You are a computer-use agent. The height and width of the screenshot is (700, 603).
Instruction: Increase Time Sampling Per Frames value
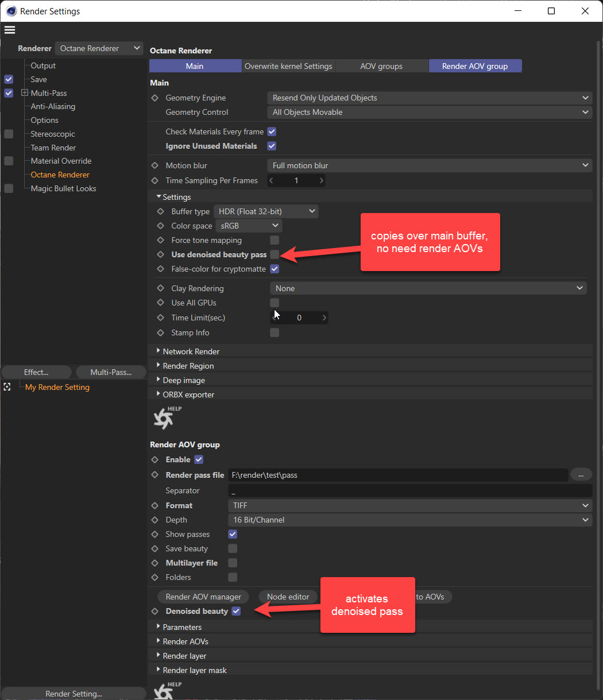[x=322, y=181]
